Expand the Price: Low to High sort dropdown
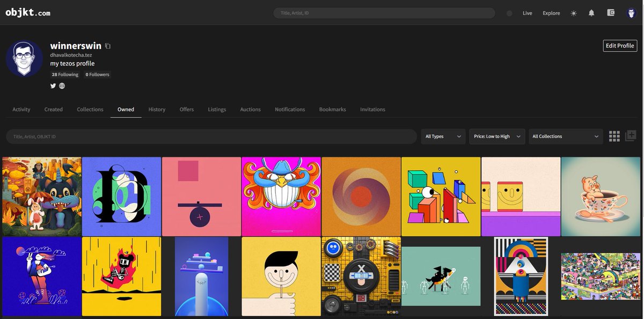This screenshot has width=644, height=319. 497,136
